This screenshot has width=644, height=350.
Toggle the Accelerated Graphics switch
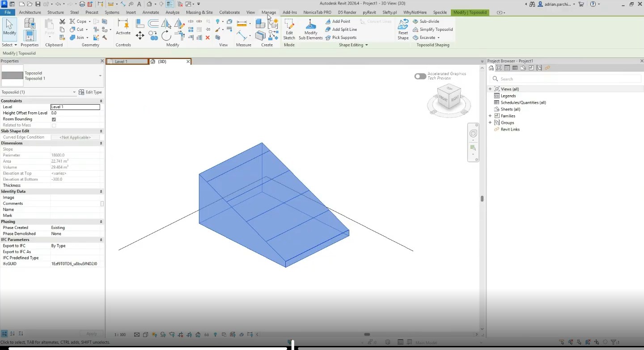tap(420, 76)
